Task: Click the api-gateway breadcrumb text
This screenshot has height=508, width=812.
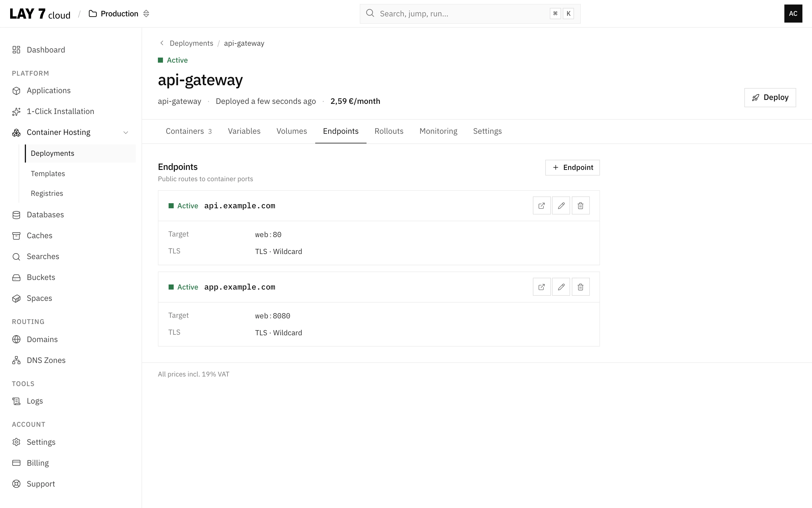Action: (244, 43)
